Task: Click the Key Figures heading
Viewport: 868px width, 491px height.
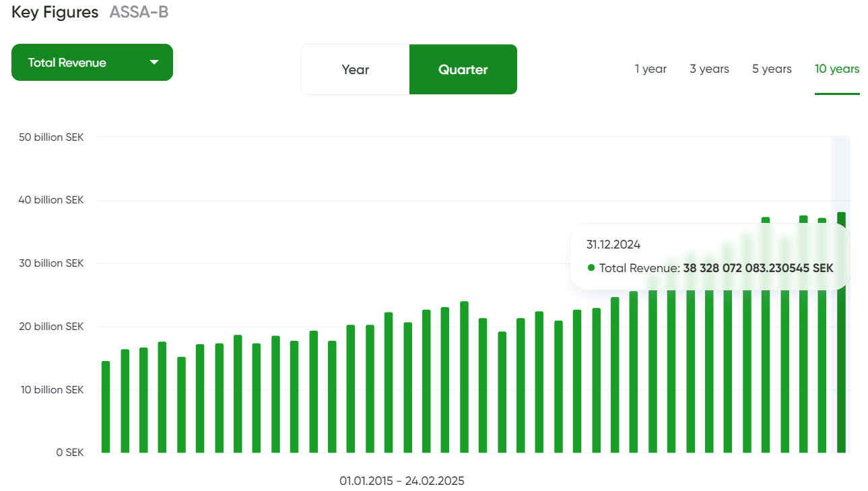Action: click(55, 12)
